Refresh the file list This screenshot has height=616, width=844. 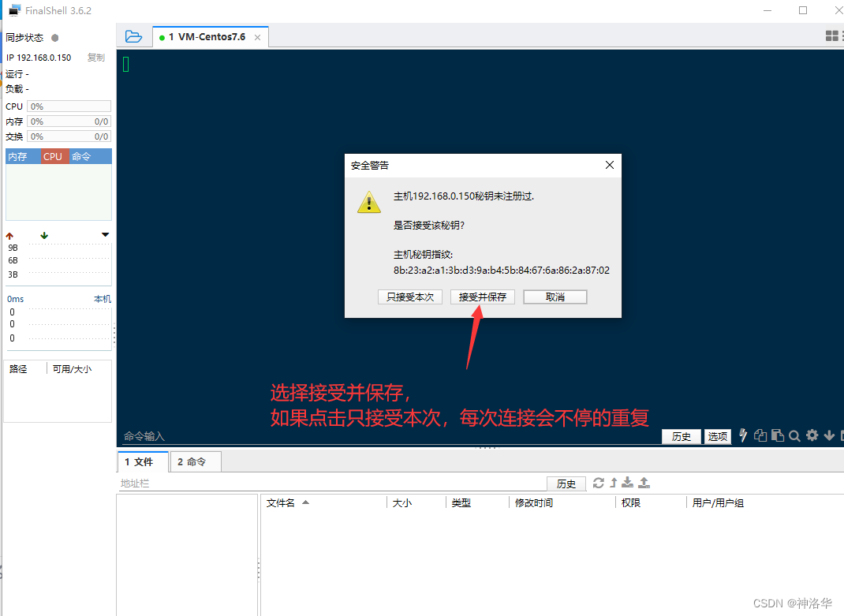[599, 483]
